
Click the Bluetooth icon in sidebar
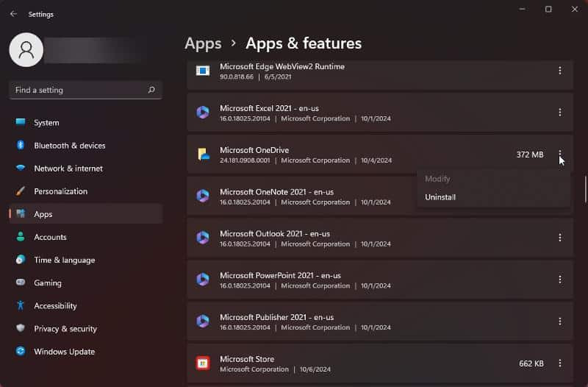(x=21, y=145)
